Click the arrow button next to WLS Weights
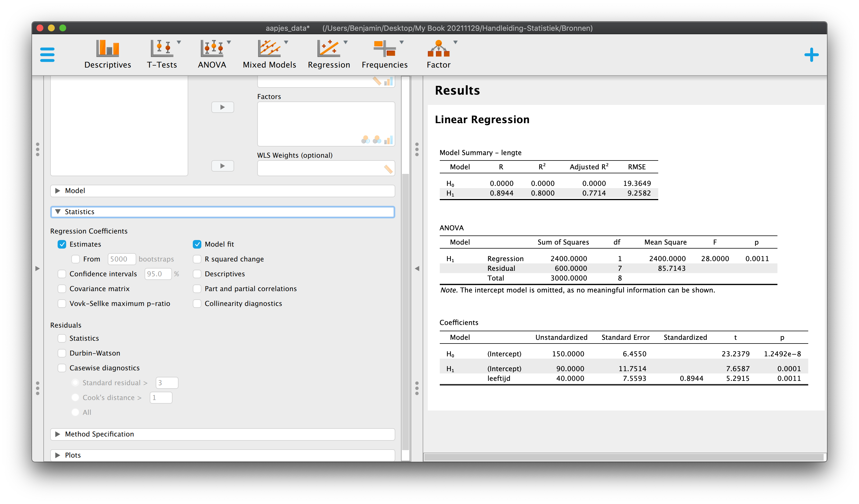 (222, 166)
